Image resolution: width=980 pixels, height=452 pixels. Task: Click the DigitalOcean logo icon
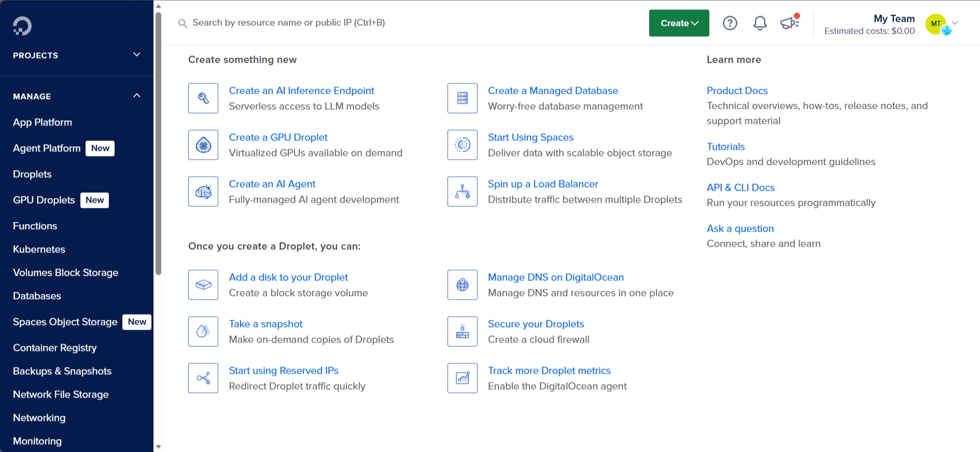pos(22,25)
